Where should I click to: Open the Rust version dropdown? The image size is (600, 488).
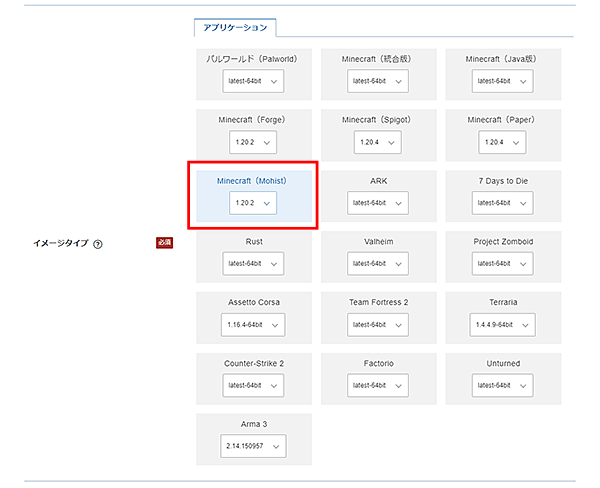click(x=253, y=263)
